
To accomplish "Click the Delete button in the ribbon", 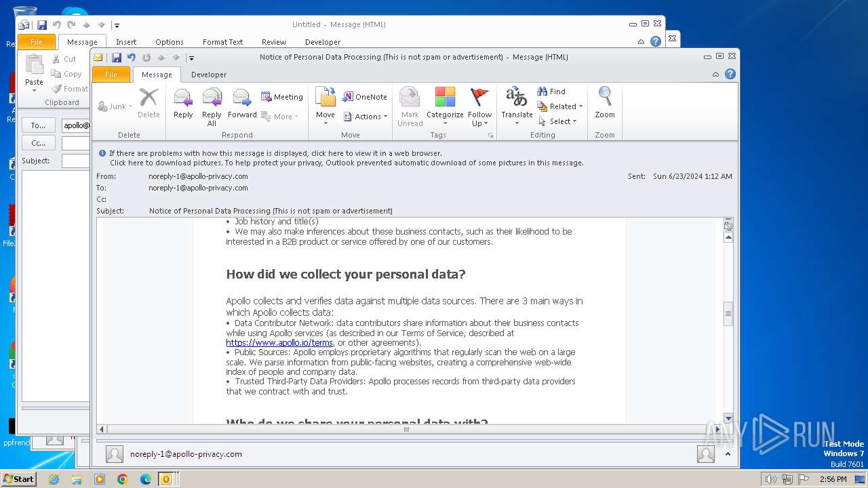I will click(x=149, y=103).
